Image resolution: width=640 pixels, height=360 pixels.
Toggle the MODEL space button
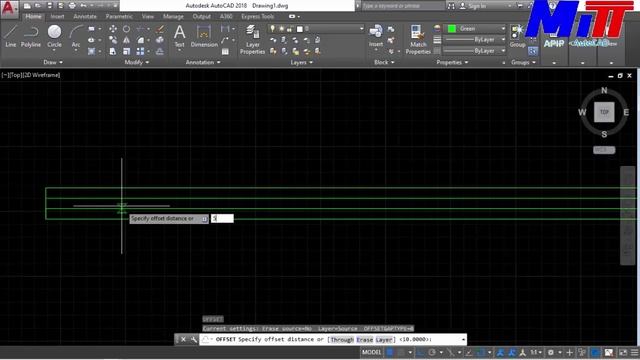[x=371, y=352]
